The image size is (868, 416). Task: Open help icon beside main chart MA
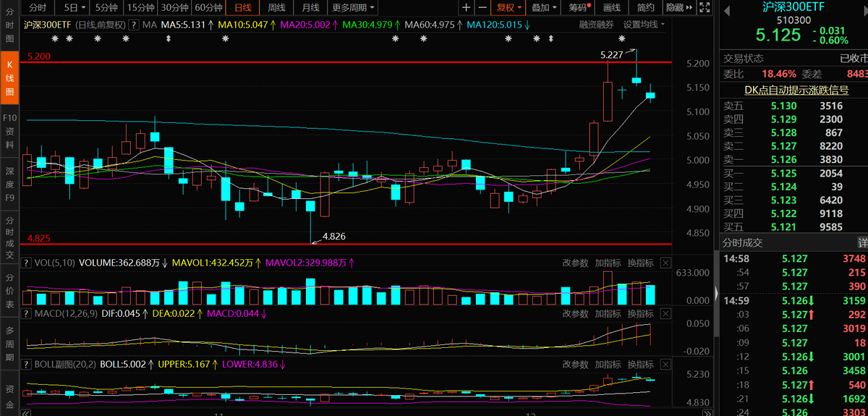coord(133,25)
